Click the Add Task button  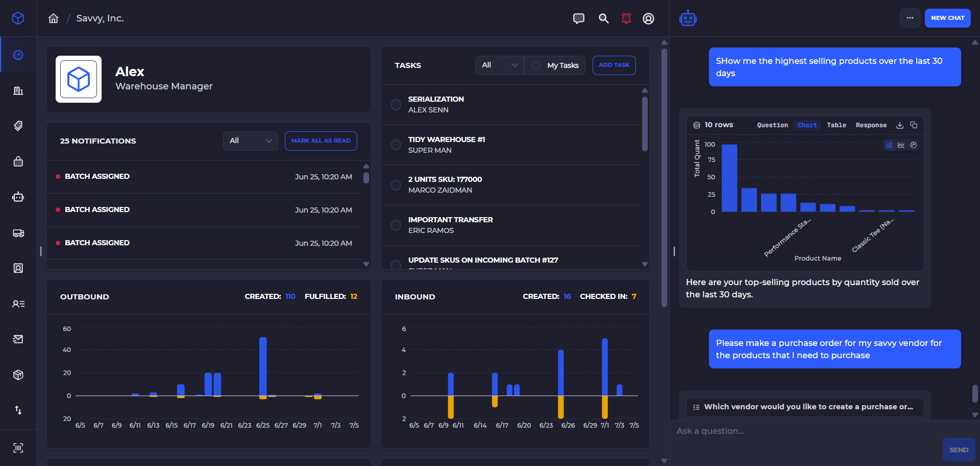point(614,65)
